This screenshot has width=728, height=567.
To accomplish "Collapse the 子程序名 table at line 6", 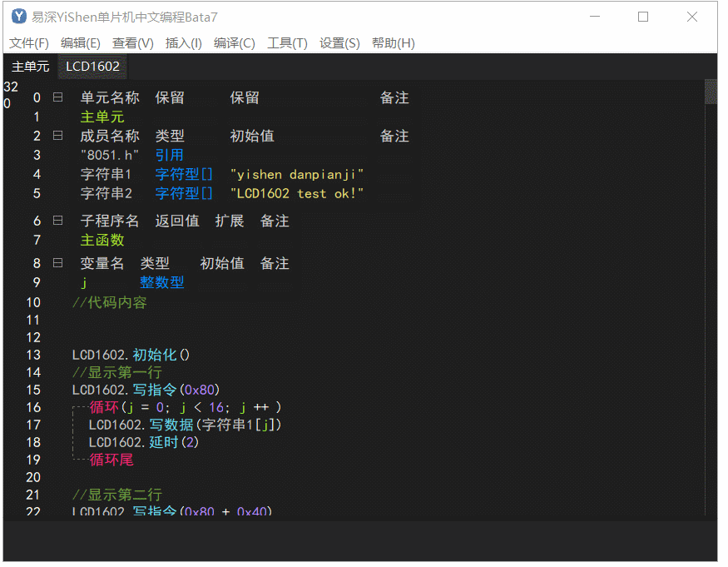I will click(57, 221).
